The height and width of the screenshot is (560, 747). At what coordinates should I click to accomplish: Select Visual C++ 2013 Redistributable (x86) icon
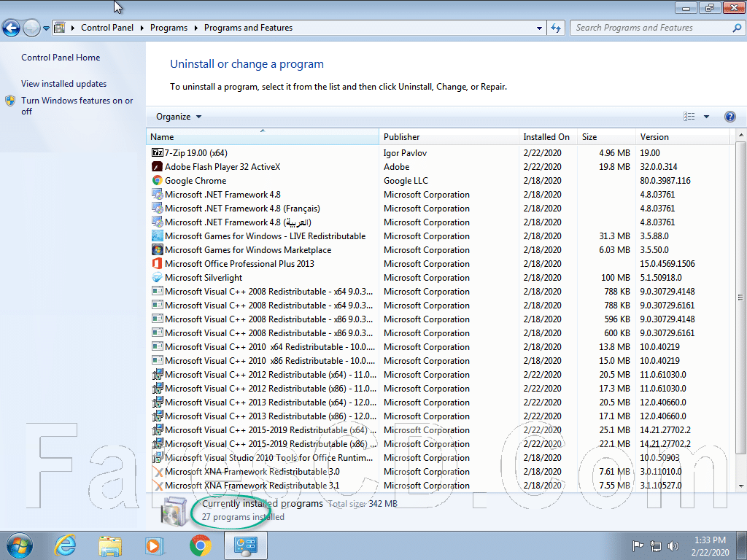[158, 416]
